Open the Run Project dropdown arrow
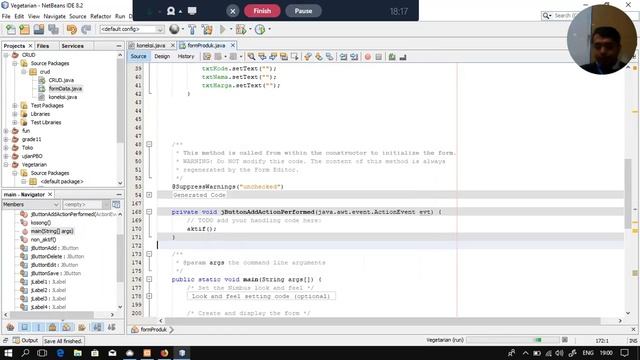640x360 pixels. [231, 29]
